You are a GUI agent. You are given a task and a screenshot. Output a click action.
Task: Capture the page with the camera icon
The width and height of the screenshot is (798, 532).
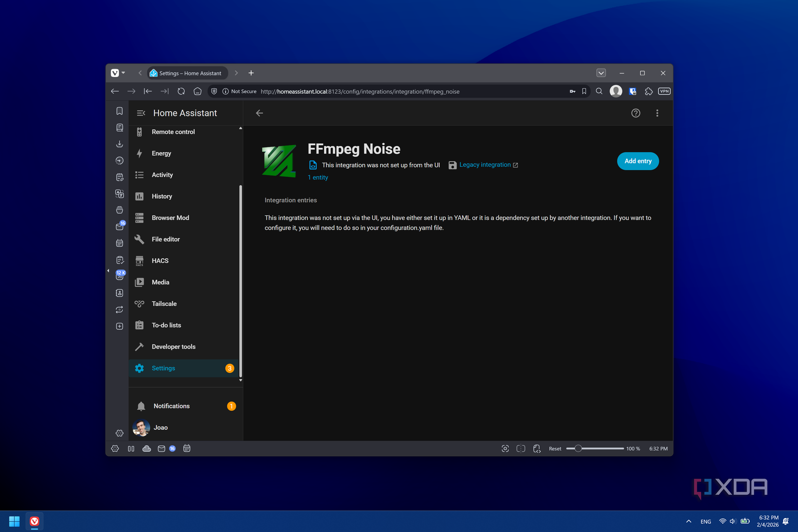505,449
